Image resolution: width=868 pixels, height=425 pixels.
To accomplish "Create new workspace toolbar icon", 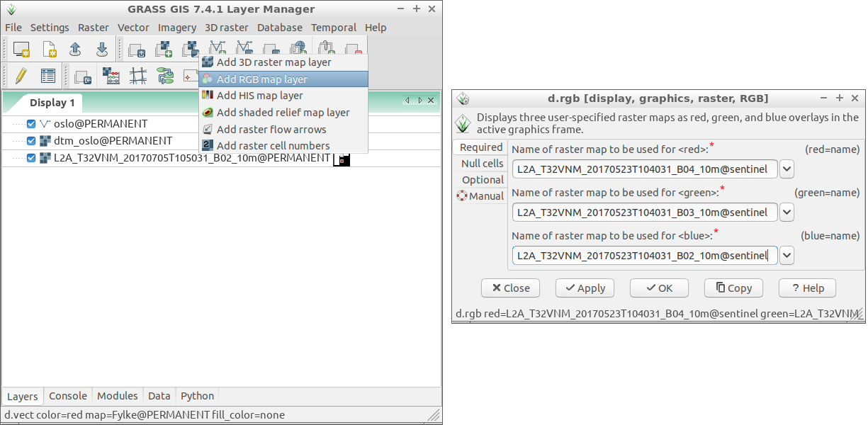I will [48, 50].
